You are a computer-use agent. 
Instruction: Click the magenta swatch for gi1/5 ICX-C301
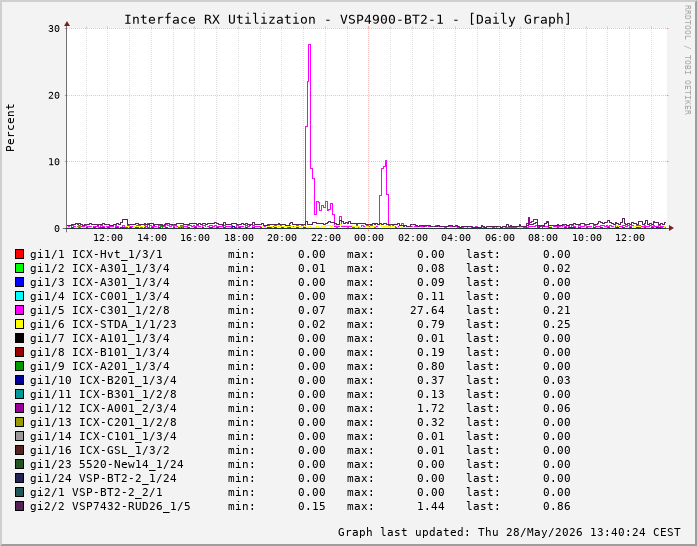pos(19,310)
